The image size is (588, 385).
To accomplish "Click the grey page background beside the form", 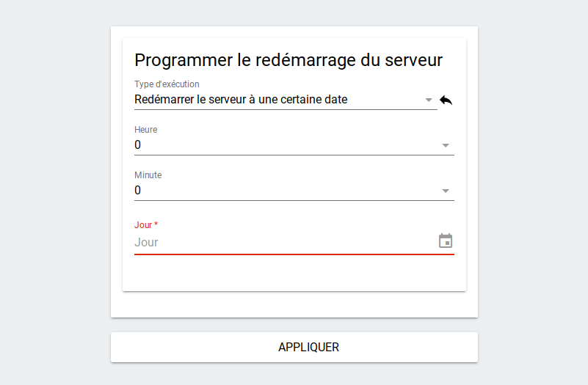I will tap(55, 187).
